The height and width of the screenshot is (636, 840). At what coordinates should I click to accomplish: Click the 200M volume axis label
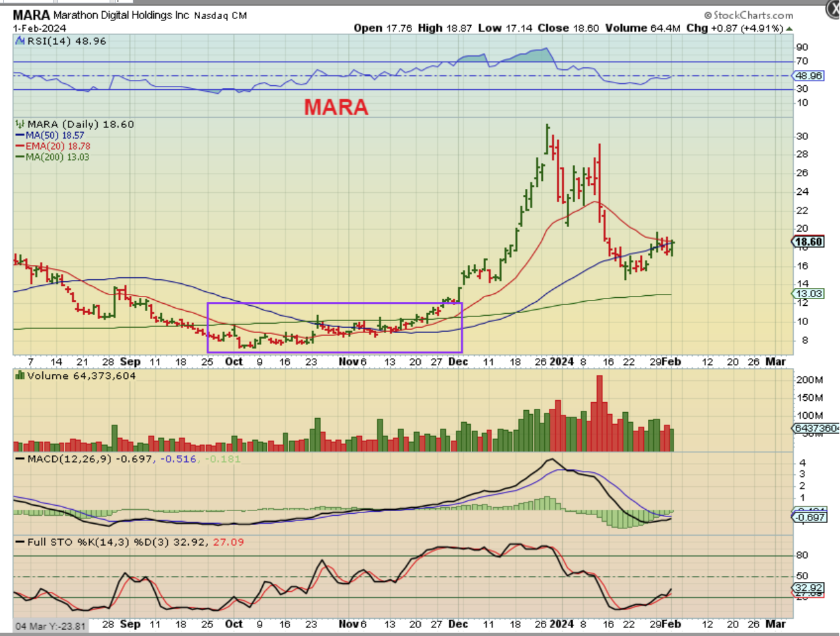click(x=810, y=380)
